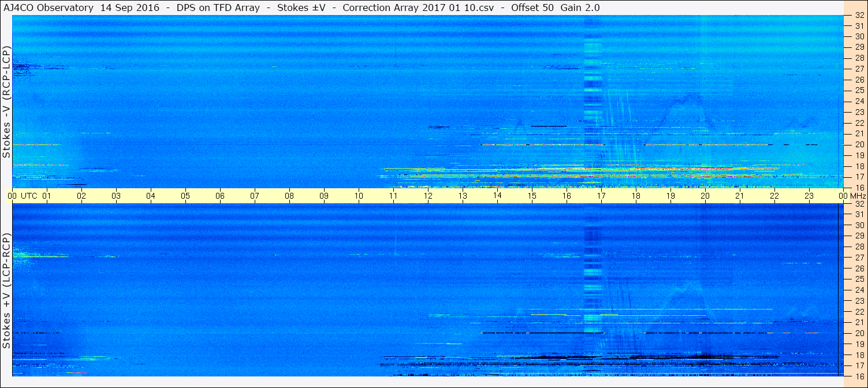Click the 'AJ4CO Observatory' title text
Image resolution: width=868 pixels, height=388 pixels.
(49, 8)
